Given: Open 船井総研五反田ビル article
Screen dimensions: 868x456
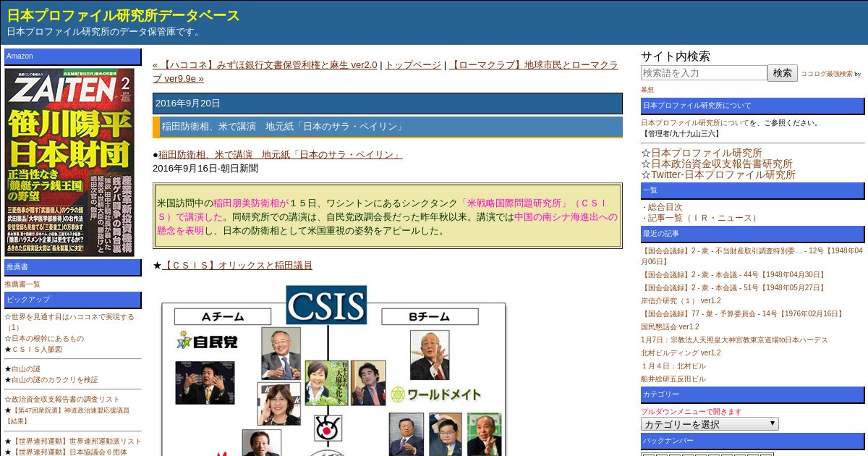Looking at the screenshot, I should point(673,379).
